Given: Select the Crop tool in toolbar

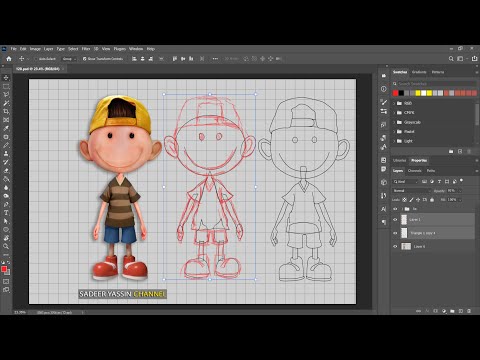Looking at the screenshot, I should point(6,111).
